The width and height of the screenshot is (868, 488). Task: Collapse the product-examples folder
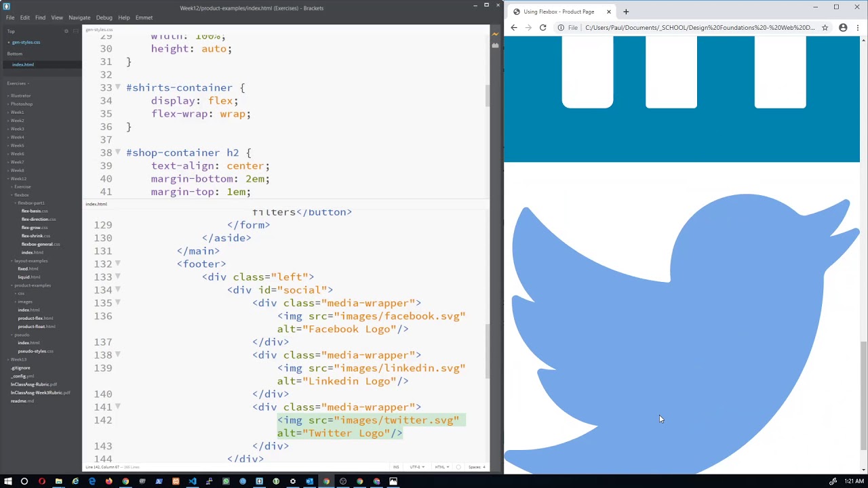(32, 285)
